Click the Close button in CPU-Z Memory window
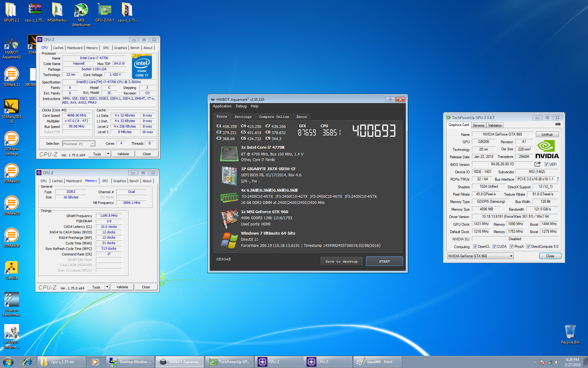Screen dimensions: 588x368 coord(146,287)
